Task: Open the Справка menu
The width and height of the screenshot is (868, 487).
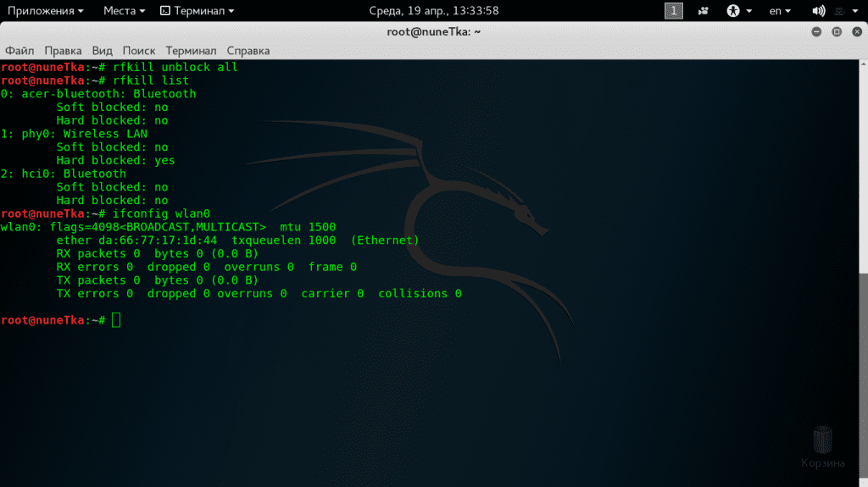Action: pos(248,51)
